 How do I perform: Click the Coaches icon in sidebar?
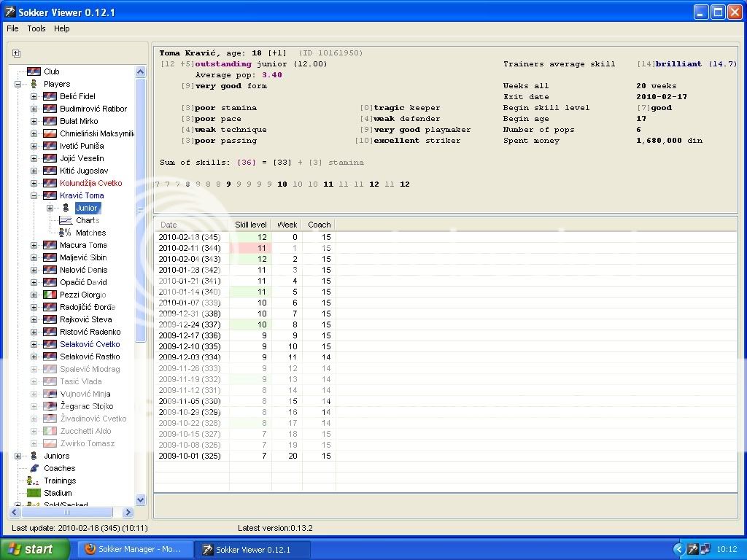click(33, 468)
